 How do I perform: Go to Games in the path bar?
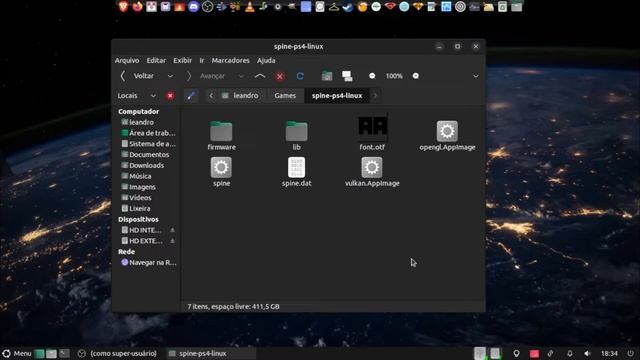[285, 96]
